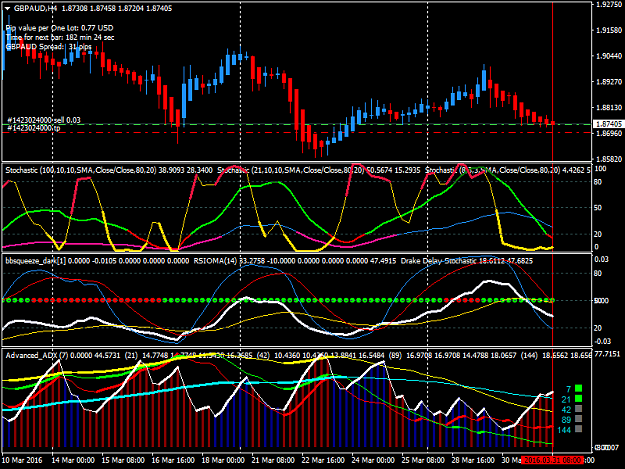Screen dimensions: 625x469
Task: Click the 18 Mar 00:00 time label
Action: 223,460
